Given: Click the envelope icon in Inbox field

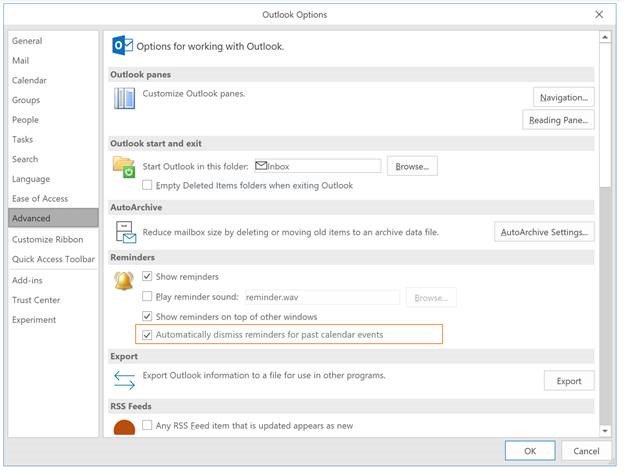Looking at the screenshot, I should 261,165.
